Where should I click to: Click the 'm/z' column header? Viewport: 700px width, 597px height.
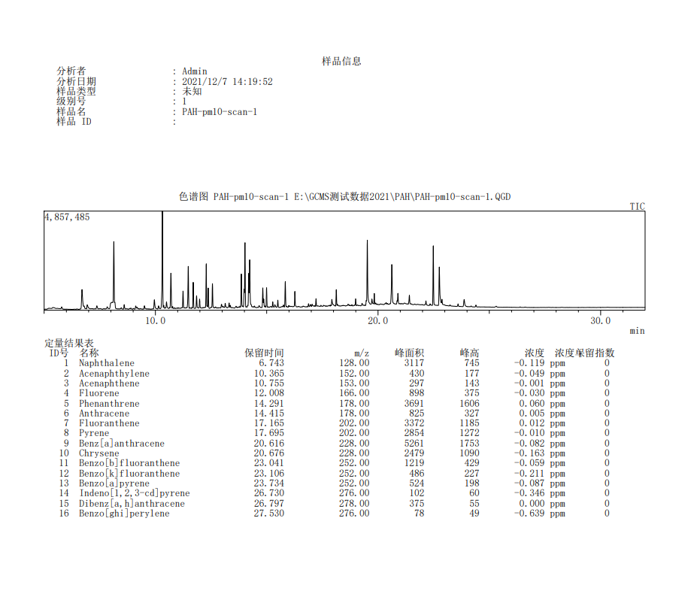coord(362,353)
